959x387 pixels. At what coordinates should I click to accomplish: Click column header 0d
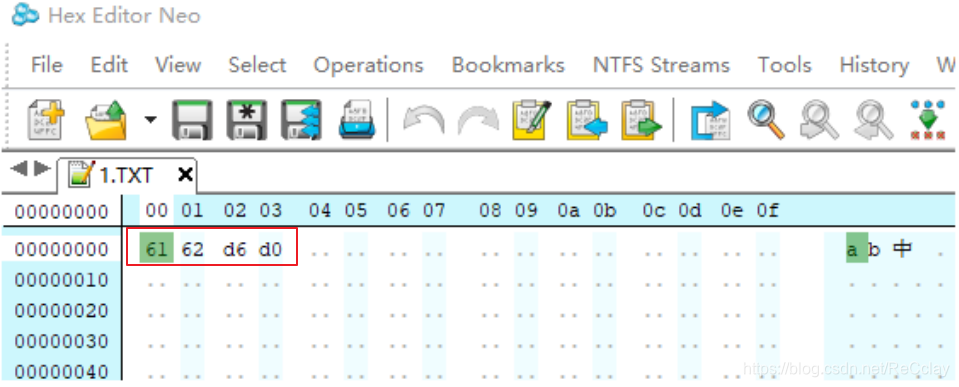tap(689, 212)
